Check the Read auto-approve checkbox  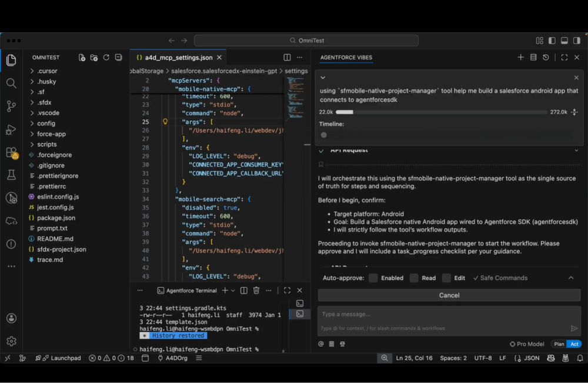coord(415,278)
